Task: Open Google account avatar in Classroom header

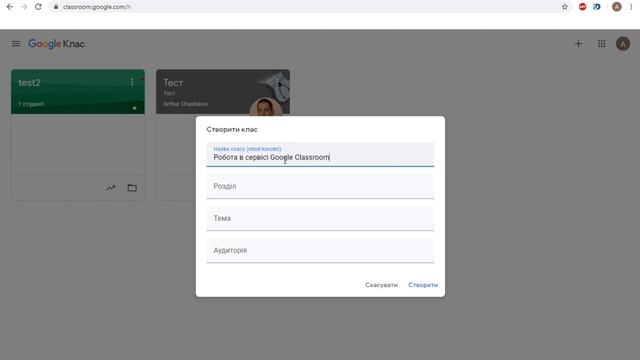Action: point(623,44)
